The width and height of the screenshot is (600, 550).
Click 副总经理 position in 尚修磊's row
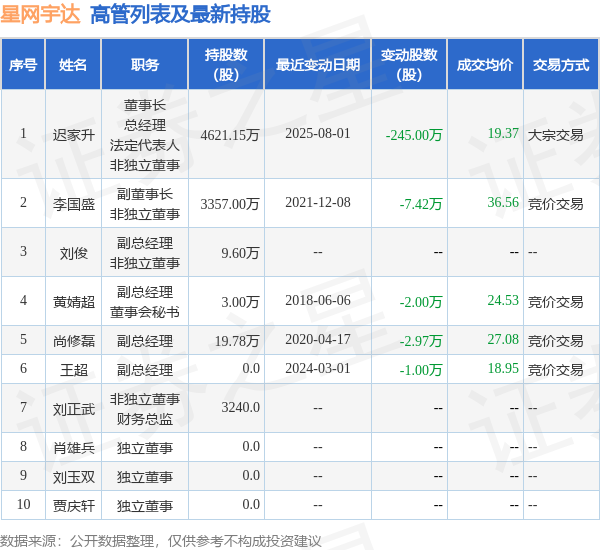(x=145, y=340)
